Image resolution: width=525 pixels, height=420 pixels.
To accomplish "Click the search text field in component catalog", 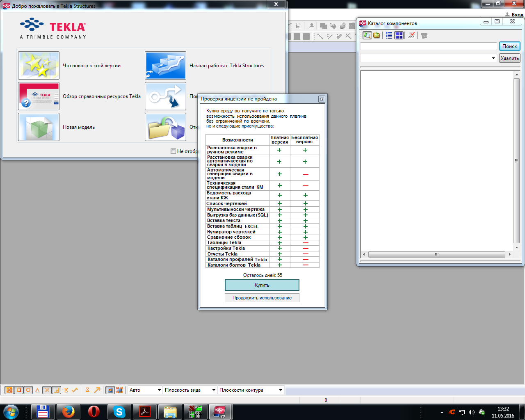I will click(428, 46).
